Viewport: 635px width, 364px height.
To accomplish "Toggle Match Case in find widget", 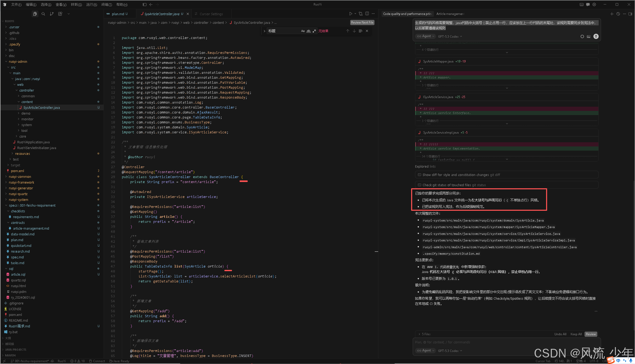I will (303, 31).
